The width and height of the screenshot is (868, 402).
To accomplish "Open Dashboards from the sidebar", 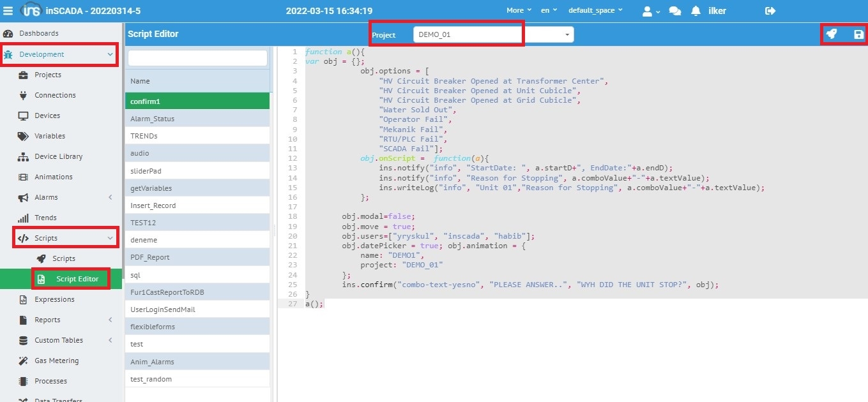I will tap(38, 33).
